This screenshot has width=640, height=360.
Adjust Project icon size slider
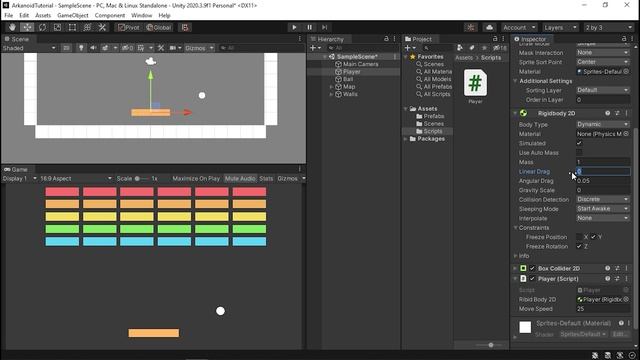pyautogui.click(x=491, y=345)
